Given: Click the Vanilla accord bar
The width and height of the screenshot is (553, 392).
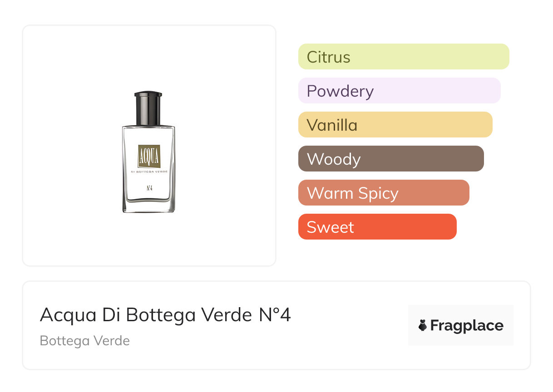Looking at the screenshot, I should [395, 125].
